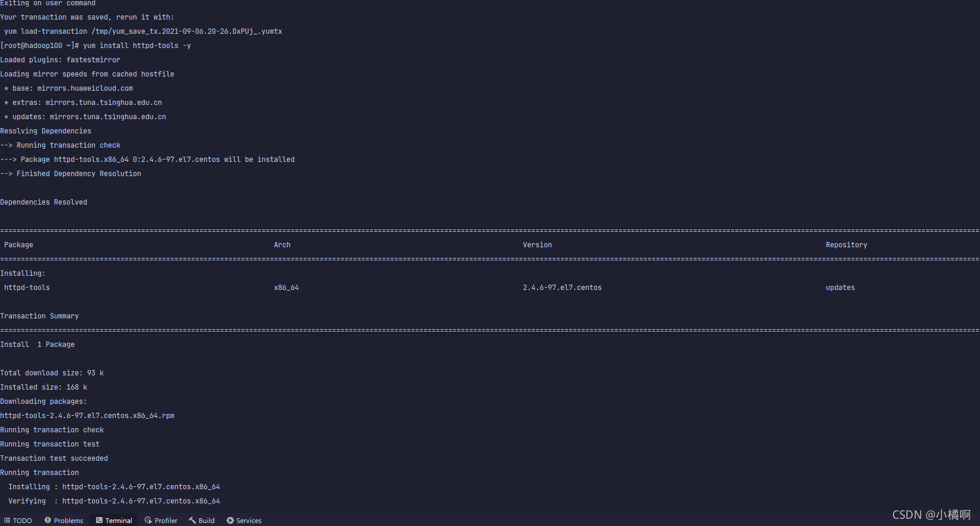
Task: Click the Build hammer icon
Action: (x=192, y=520)
